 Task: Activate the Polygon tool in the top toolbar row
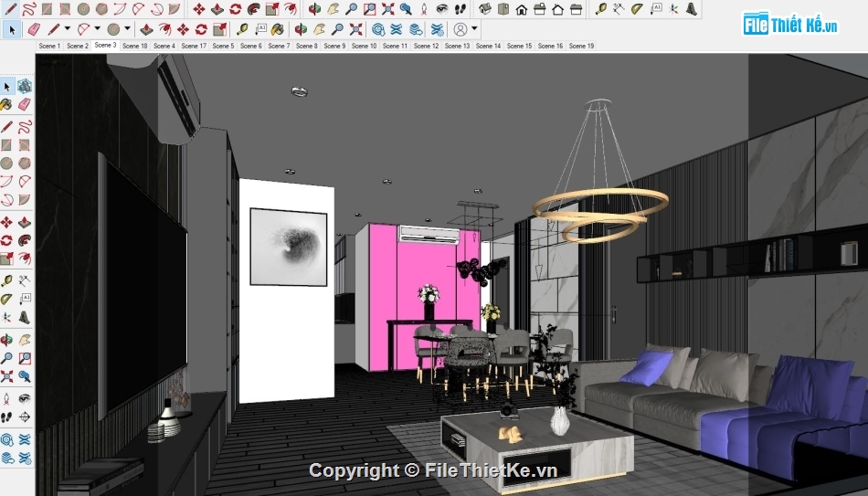click(x=101, y=9)
